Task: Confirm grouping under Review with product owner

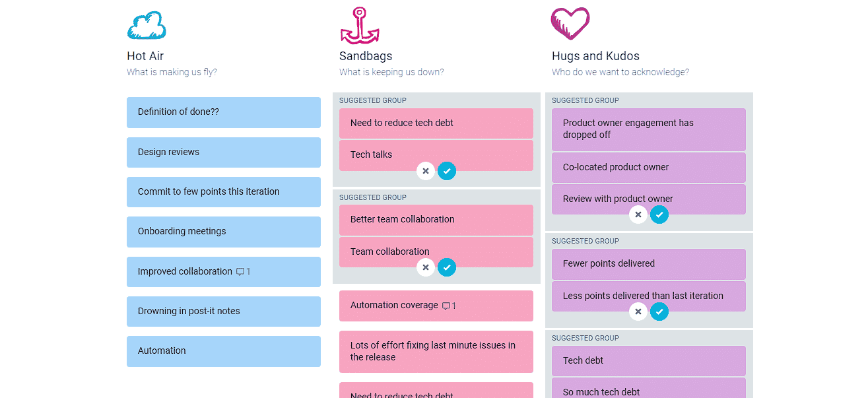Action: point(659,215)
